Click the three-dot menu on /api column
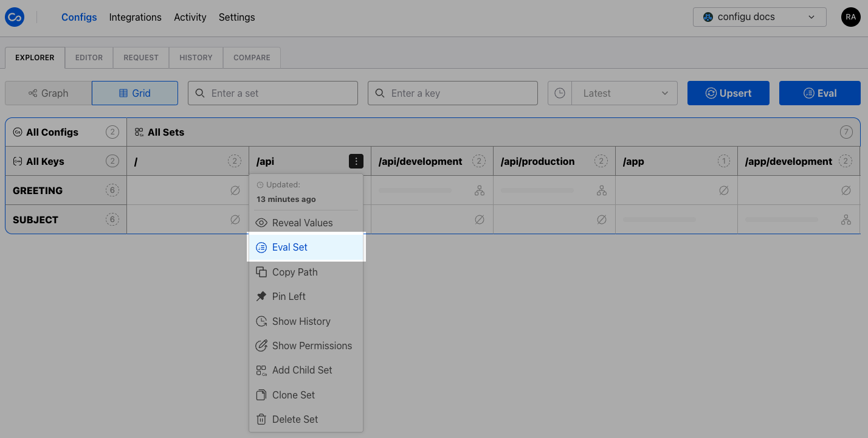Screen dimensions: 868x438 (356, 161)
